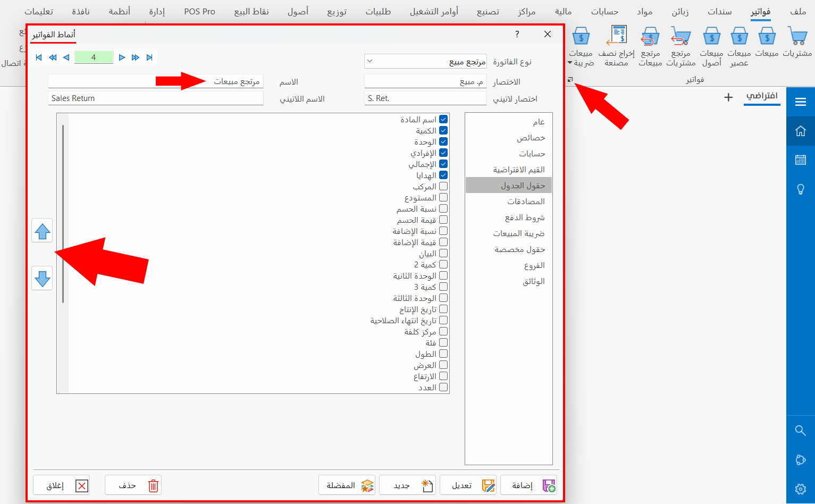
Task: Select the Home icon in the right sidebar
Action: point(801,131)
